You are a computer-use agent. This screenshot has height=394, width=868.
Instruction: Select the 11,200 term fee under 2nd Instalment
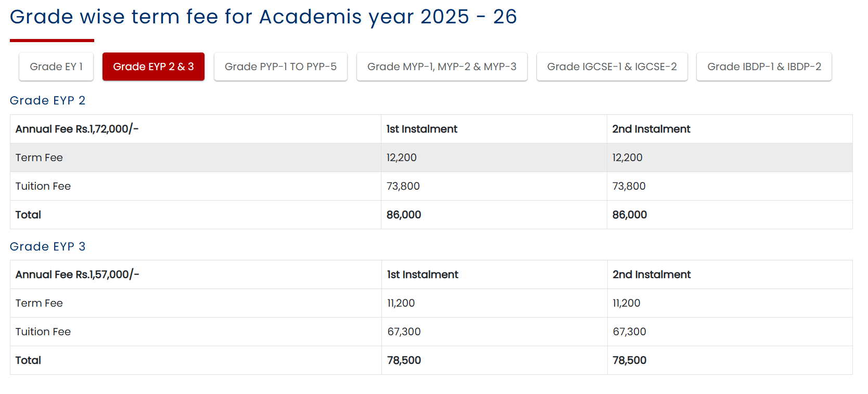[x=627, y=303]
